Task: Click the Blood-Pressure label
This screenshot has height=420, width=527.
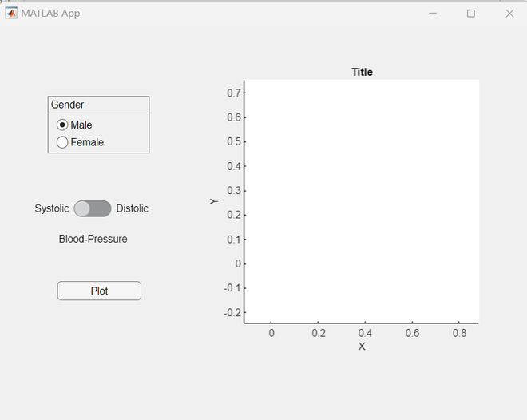Action: point(93,239)
